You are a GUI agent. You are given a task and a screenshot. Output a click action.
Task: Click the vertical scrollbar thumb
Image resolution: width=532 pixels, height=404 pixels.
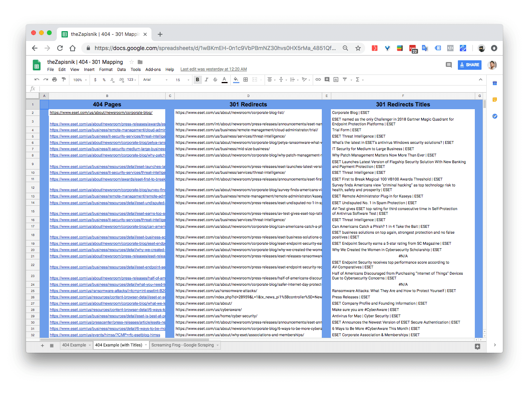pyautogui.click(x=484, y=104)
